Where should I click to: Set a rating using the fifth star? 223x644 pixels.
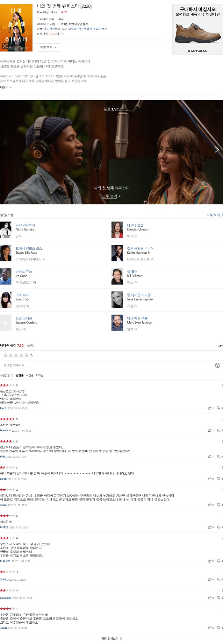[x=27, y=356]
